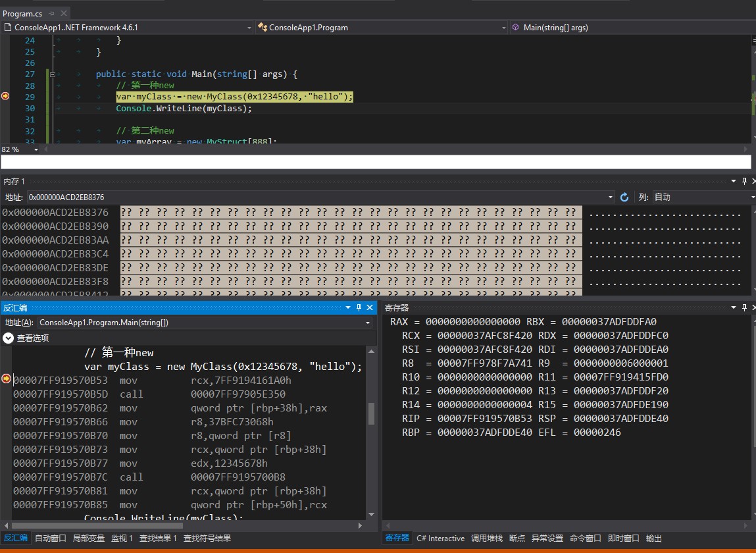This screenshot has height=553, width=756.
Task: Switch to the 自动窗口 tab
Action: coord(51,538)
